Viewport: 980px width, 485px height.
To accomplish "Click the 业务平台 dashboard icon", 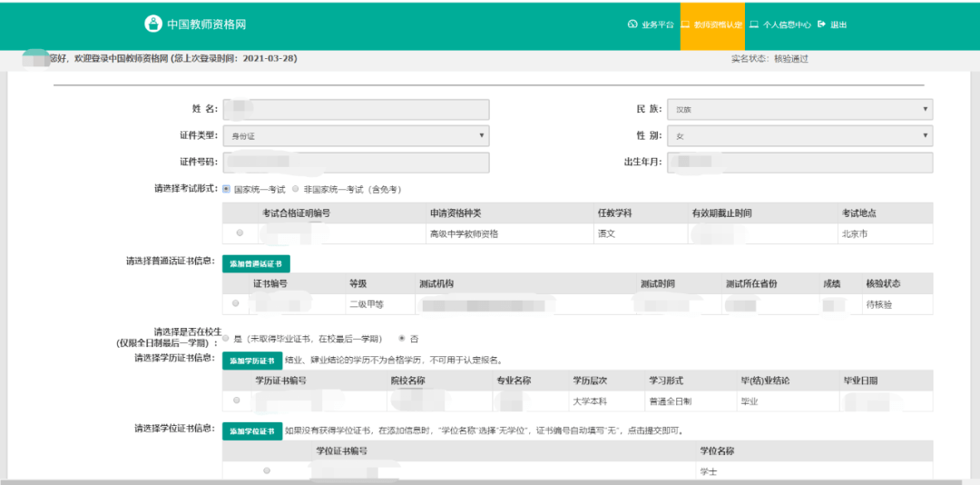I will (632, 25).
